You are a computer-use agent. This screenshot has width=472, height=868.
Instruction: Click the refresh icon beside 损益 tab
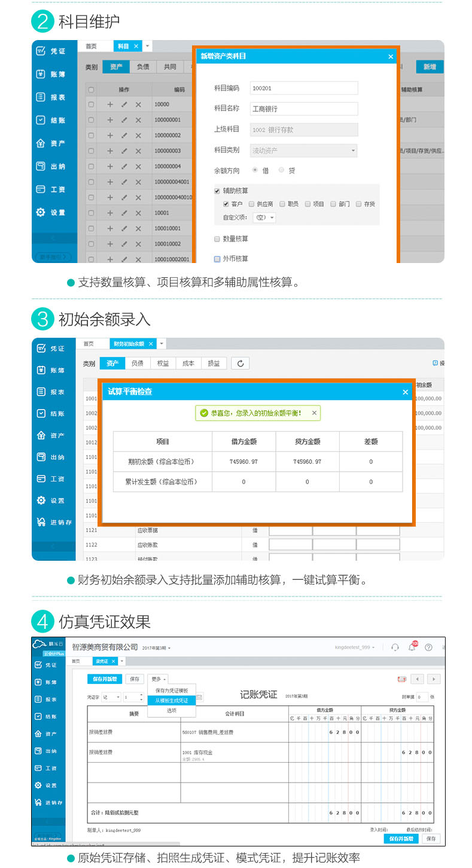[x=240, y=363]
